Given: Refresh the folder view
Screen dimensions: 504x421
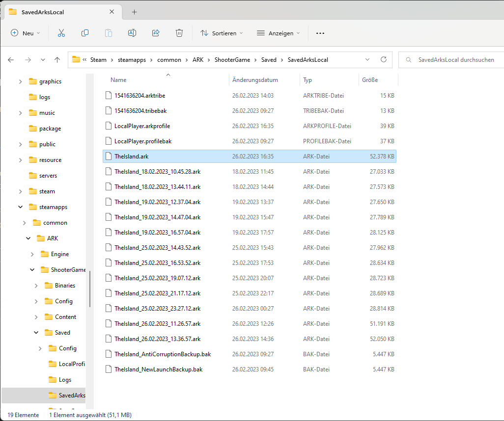Looking at the screenshot, I should point(384,59).
